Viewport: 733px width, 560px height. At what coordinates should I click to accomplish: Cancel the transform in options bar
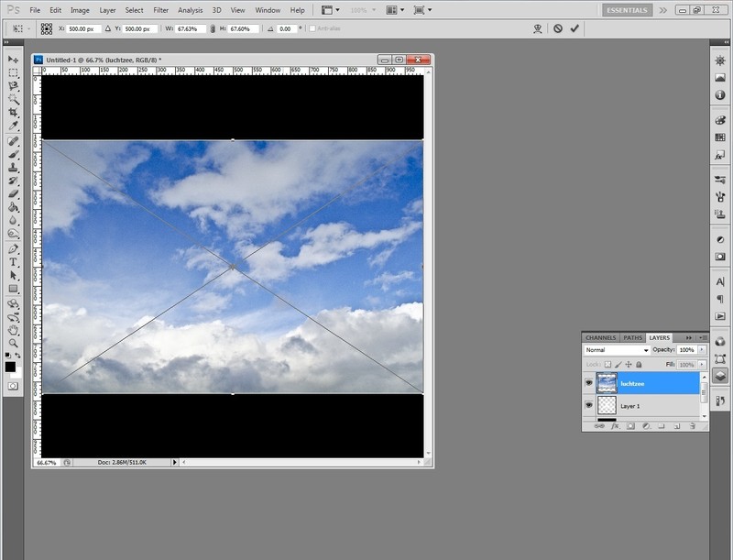[x=557, y=28]
